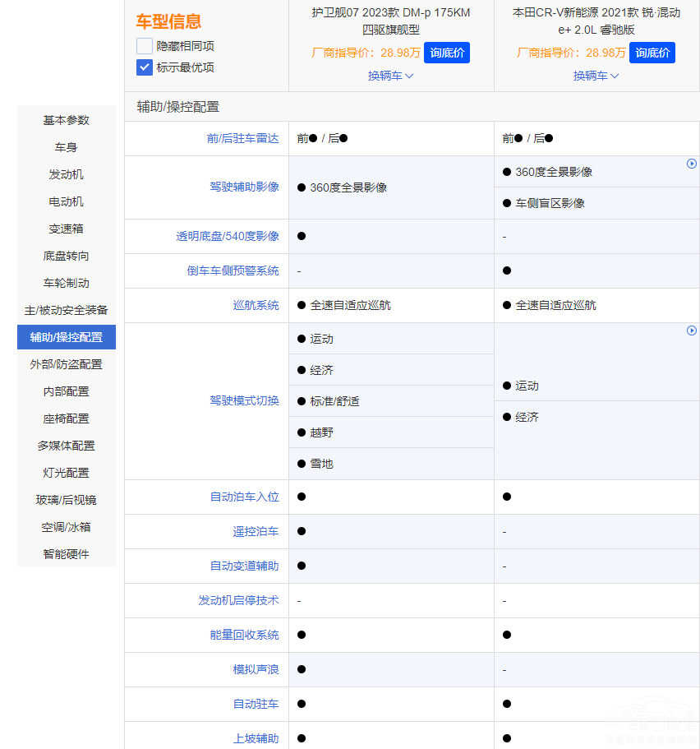The height and width of the screenshot is (749, 700).
Task: Go to 发动机 section in sidebar
Action: pos(67,174)
